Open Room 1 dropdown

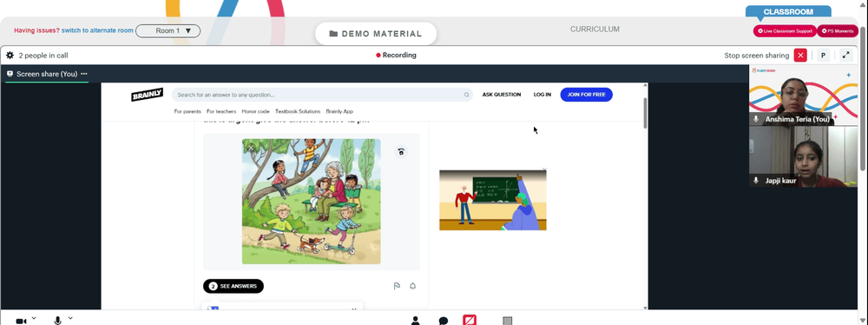tap(168, 31)
